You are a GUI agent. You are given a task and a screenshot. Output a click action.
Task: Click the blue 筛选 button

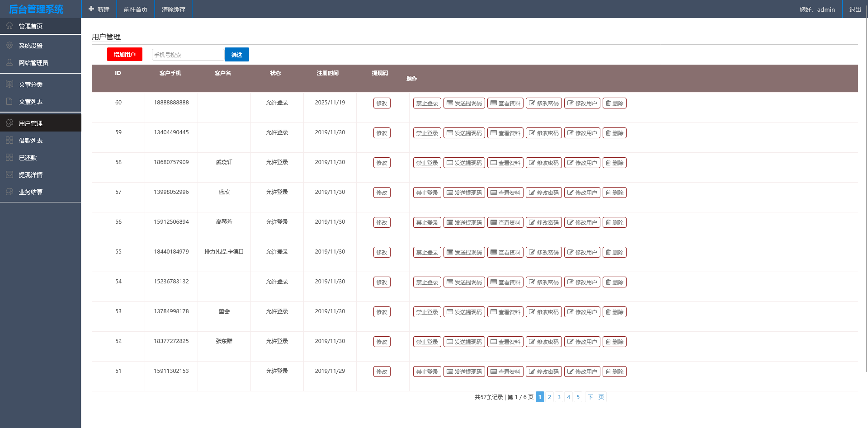237,55
